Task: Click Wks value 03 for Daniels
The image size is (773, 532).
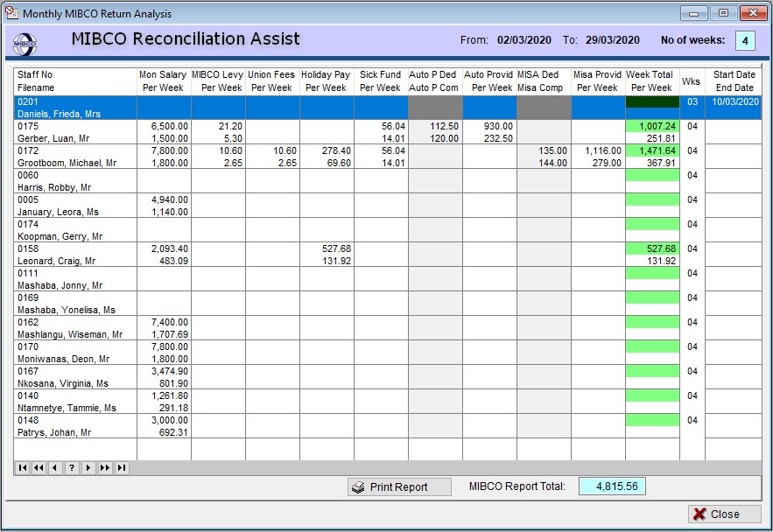Action: coord(692,101)
